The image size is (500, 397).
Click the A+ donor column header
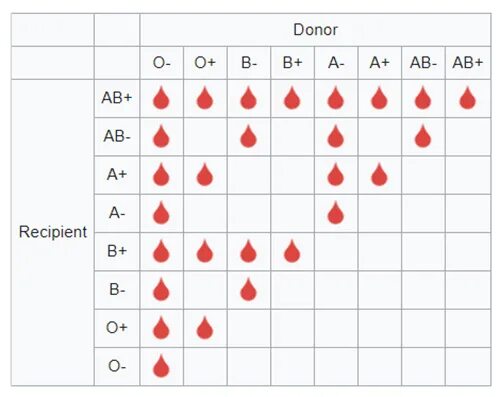(x=380, y=63)
